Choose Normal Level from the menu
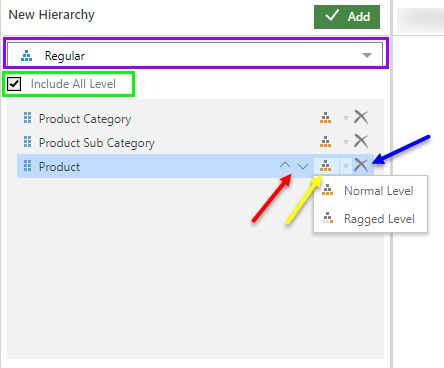The height and width of the screenshot is (368, 444). click(370, 191)
